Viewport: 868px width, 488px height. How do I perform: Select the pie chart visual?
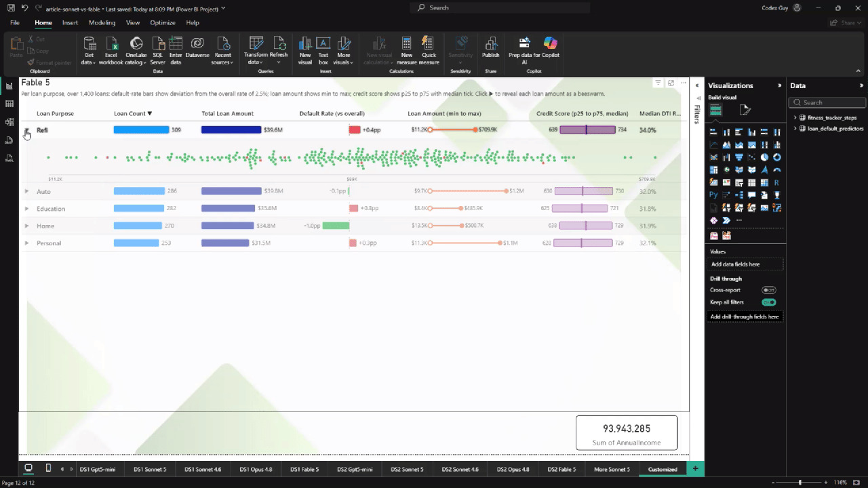pos(764,157)
